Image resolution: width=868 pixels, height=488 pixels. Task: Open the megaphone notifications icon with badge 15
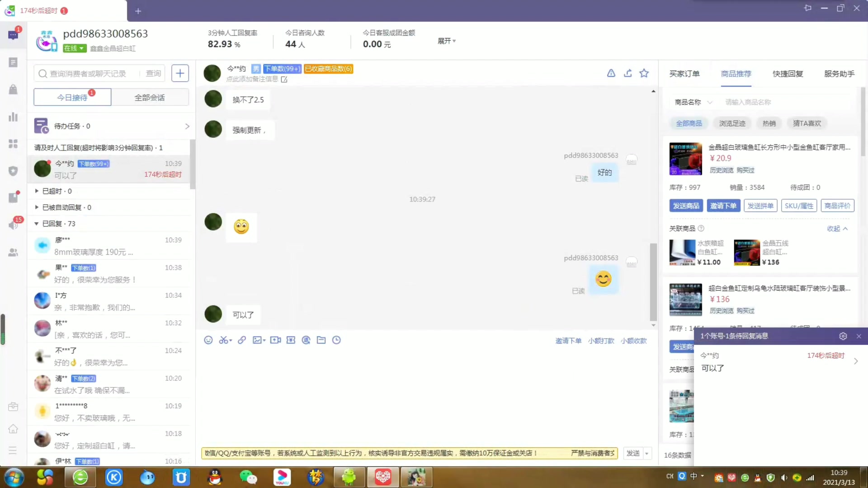[x=13, y=225]
